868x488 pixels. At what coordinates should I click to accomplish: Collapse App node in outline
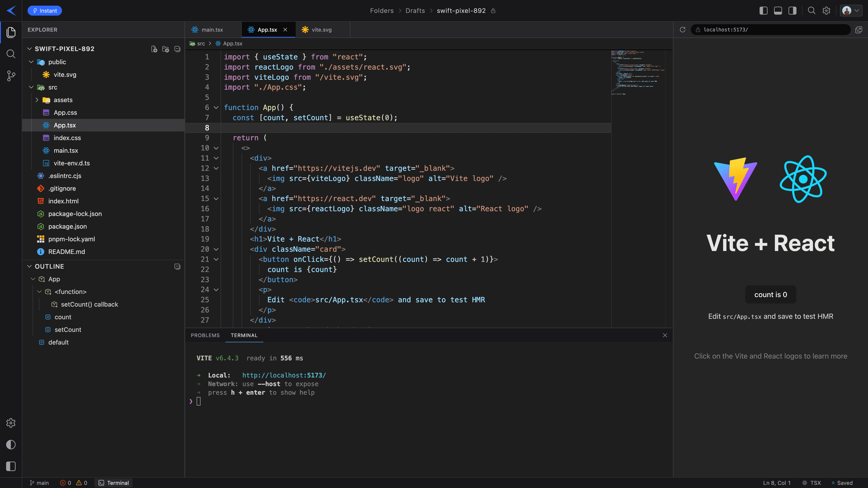(33, 279)
